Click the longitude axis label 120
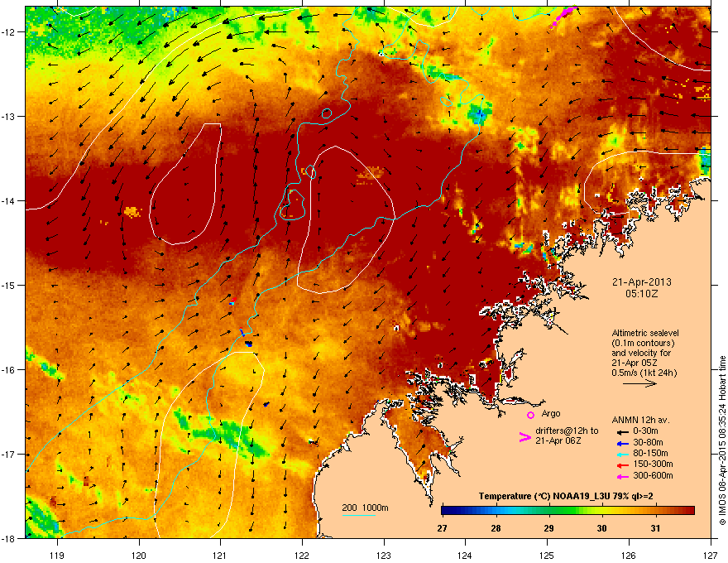The image size is (728, 563). [139, 555]
